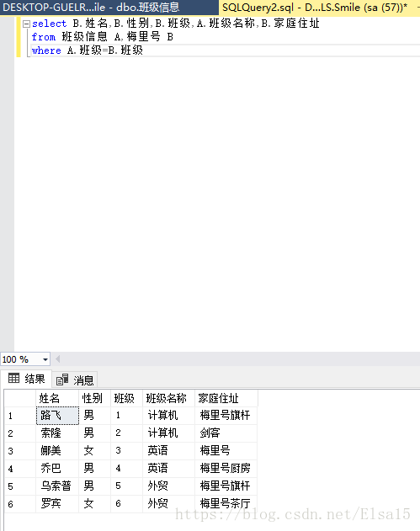This screenshot has height=531, width=420.
Task: Click 计算机 in 路飞's row
Action: [x=168, y=416]
